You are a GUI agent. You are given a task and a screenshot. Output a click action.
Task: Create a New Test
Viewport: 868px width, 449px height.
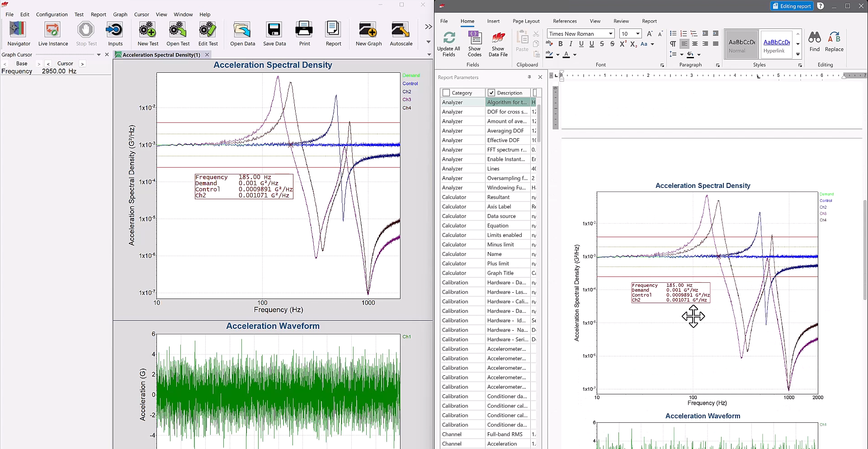[x=148, y=34]
